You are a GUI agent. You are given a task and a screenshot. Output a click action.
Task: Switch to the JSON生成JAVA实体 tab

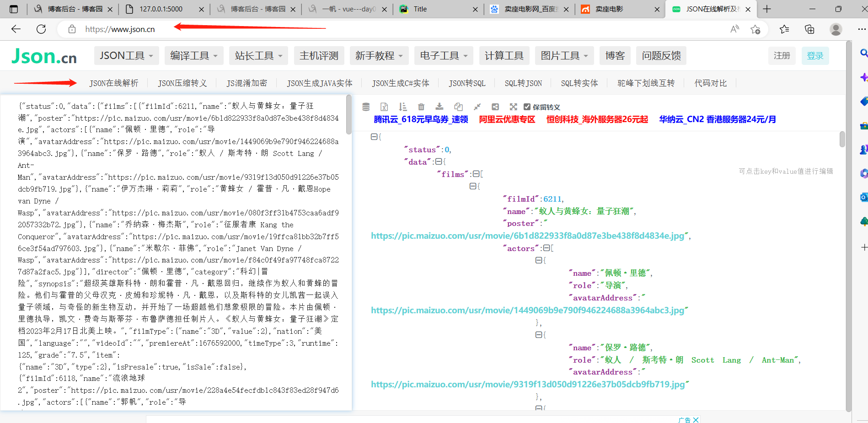click(320, 83)
